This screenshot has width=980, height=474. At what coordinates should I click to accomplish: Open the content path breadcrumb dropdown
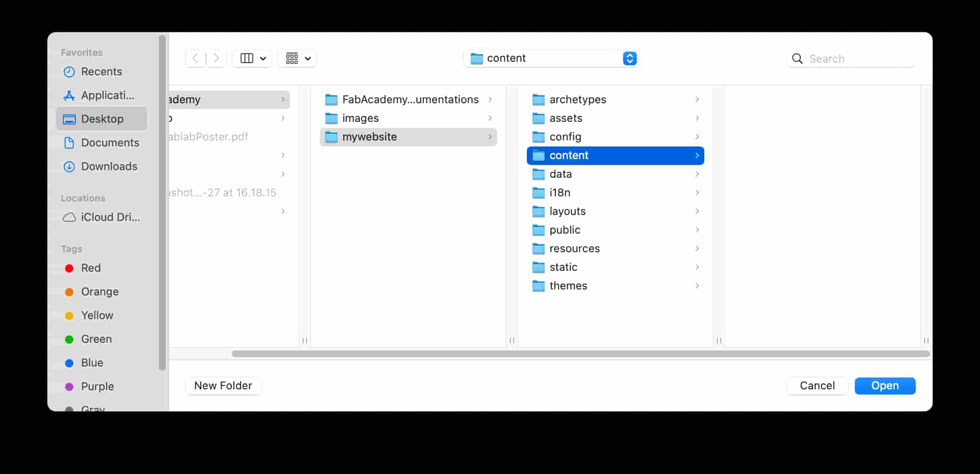(x=630, y=58)
